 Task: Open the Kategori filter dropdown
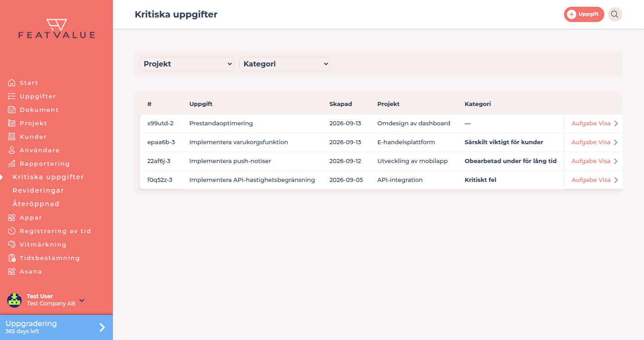285,64
